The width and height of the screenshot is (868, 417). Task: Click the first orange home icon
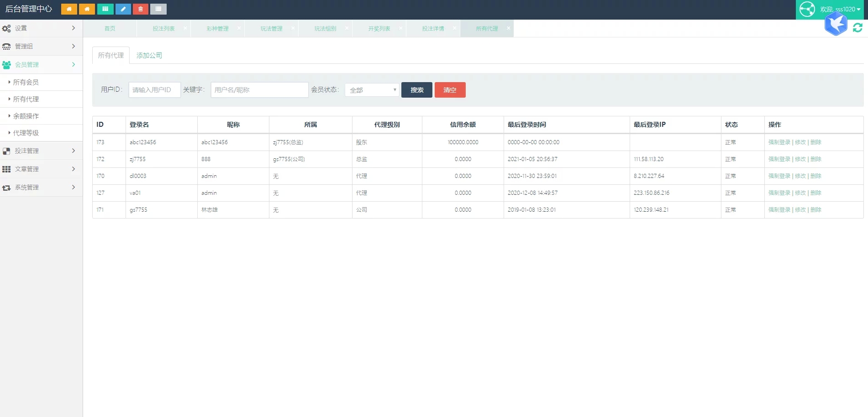click(x=69, y=9)
